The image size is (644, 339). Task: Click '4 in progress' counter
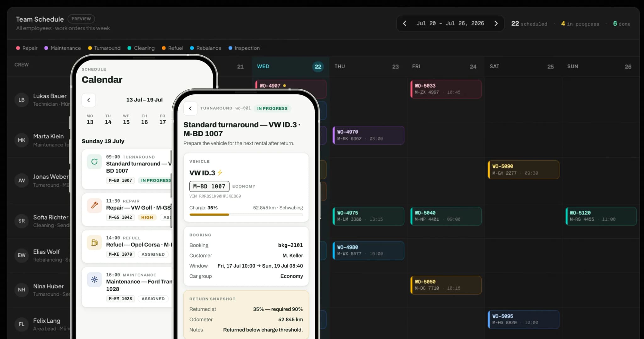pos(580,24)
